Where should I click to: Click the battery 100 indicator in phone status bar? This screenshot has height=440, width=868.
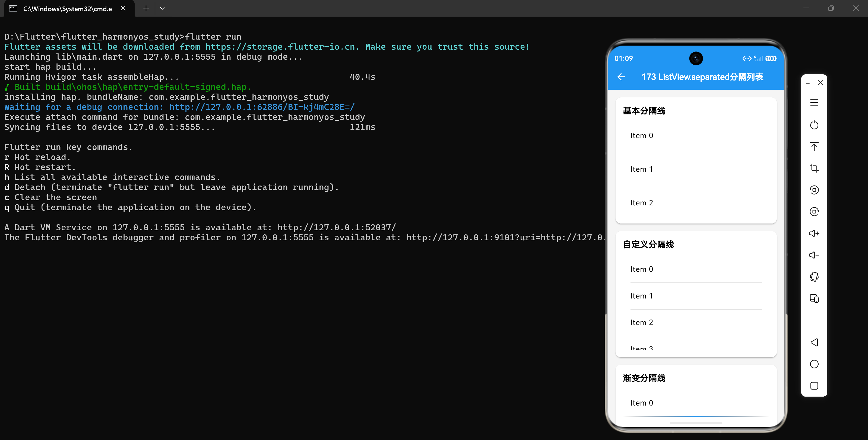pos(771,59)
